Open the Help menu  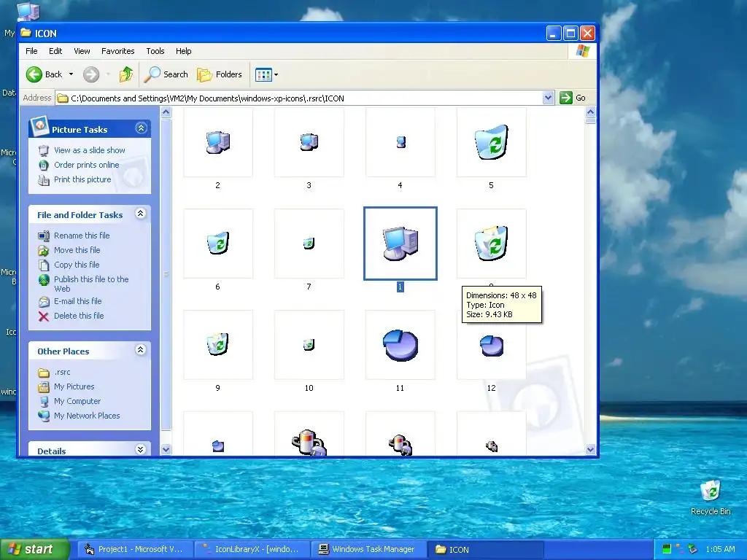(183, 51)
